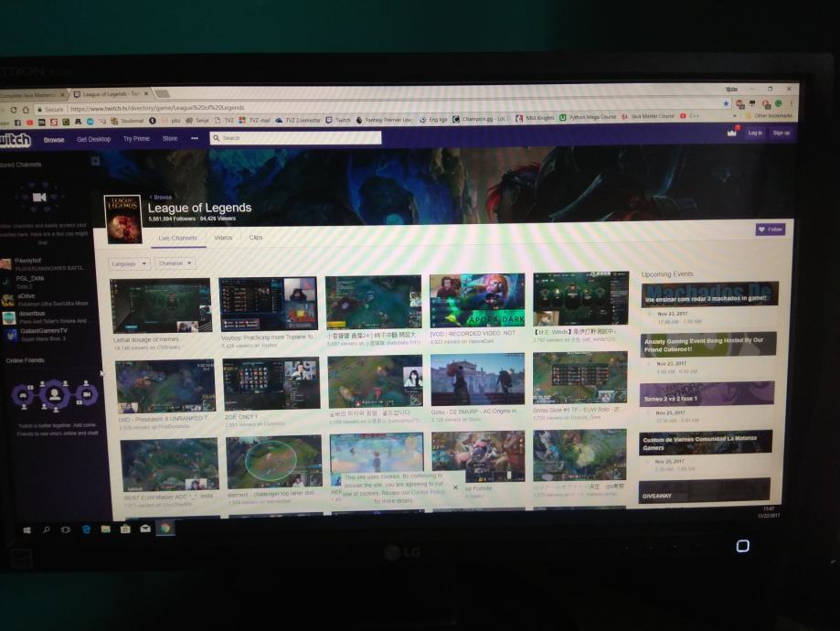Go back via the Browse breadcrumb link
This screenshot has width=840, height=631.
[161, 198]
